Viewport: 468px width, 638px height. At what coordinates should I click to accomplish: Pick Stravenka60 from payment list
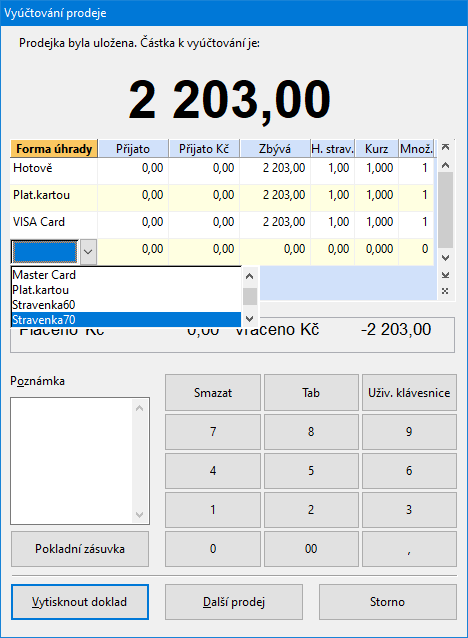(127, 305)
